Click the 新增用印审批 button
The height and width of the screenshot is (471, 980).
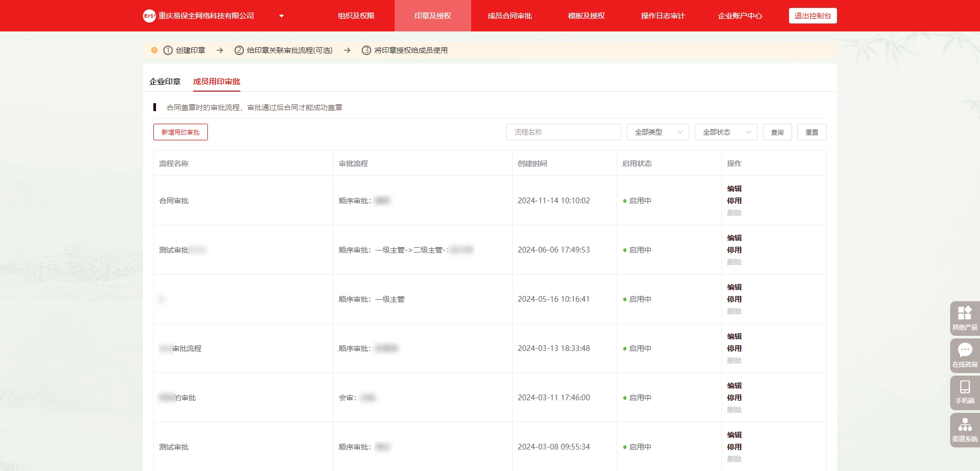point(181,132)
